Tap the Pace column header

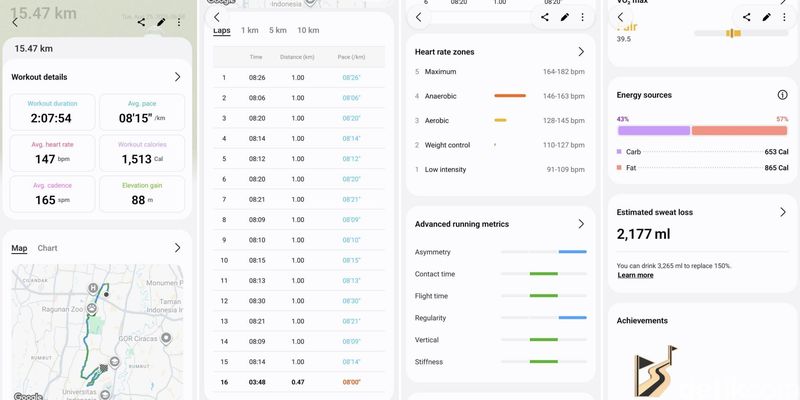(x=352, y=57)
